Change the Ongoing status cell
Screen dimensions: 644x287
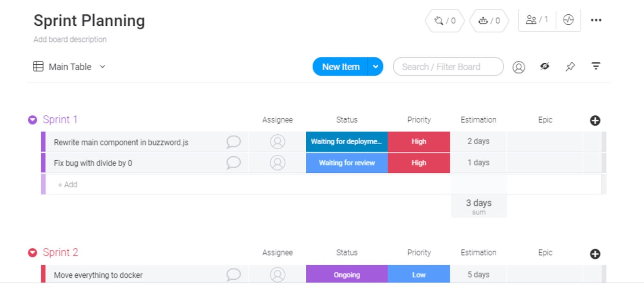[347, 275]
